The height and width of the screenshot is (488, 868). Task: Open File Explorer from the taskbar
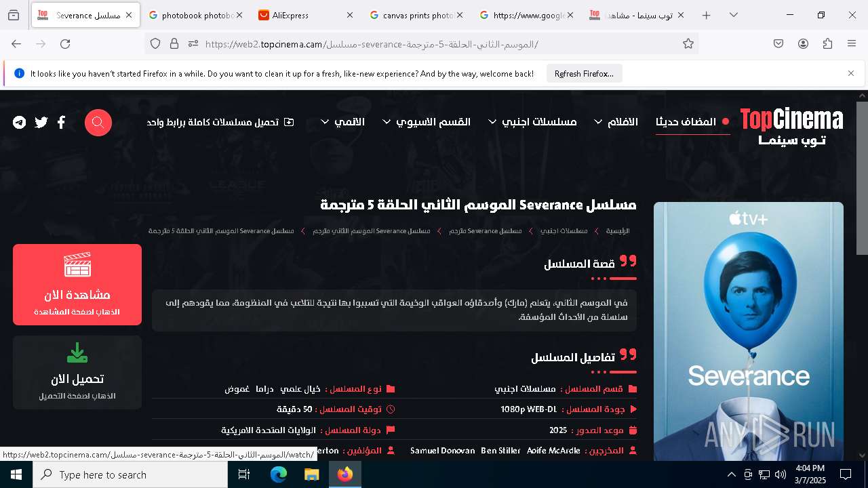tap(311, 474)
